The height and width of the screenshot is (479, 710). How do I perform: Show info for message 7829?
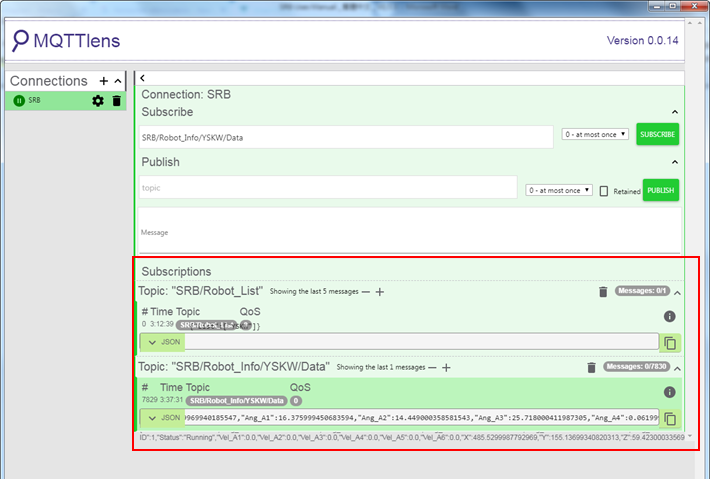669,392
